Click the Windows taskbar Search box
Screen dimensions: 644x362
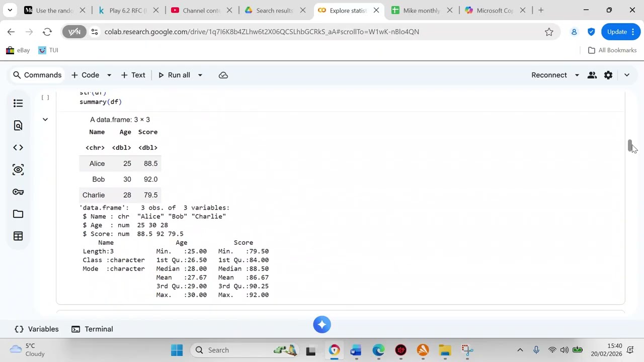pos(245,350)
